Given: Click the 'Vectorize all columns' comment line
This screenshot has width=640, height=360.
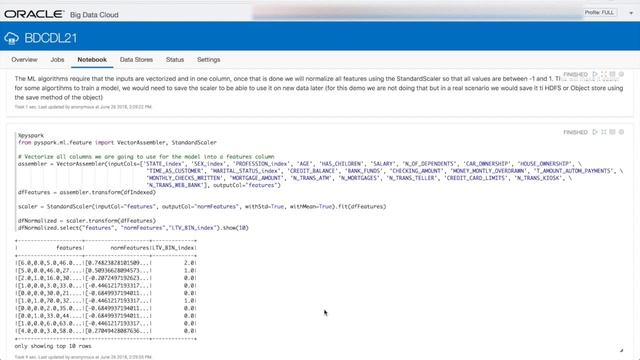Looking at the screenshot, I should coord(146,157).
